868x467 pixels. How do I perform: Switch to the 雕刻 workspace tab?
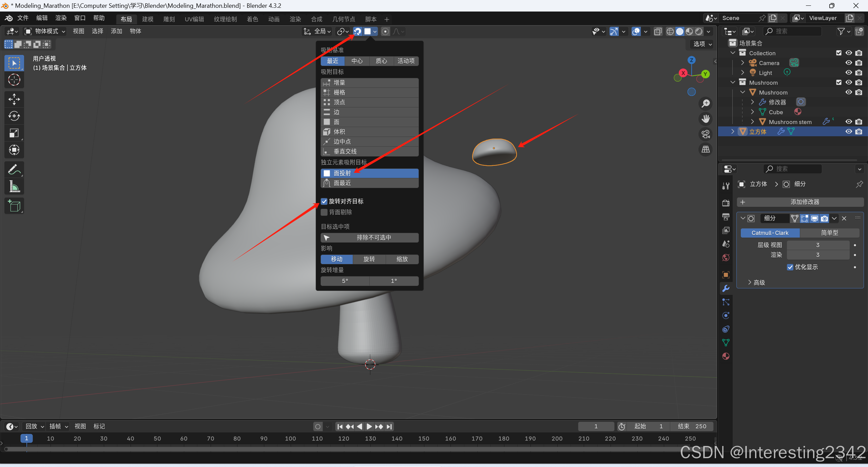click(x=169, y=19)
